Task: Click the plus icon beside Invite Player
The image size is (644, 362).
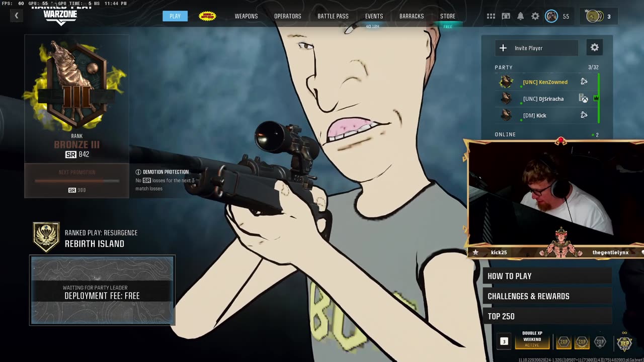Action: coord(503,48)
